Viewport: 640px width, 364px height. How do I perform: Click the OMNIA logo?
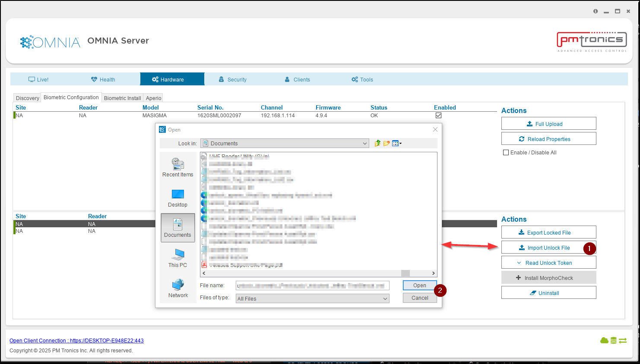pos(50,42)
